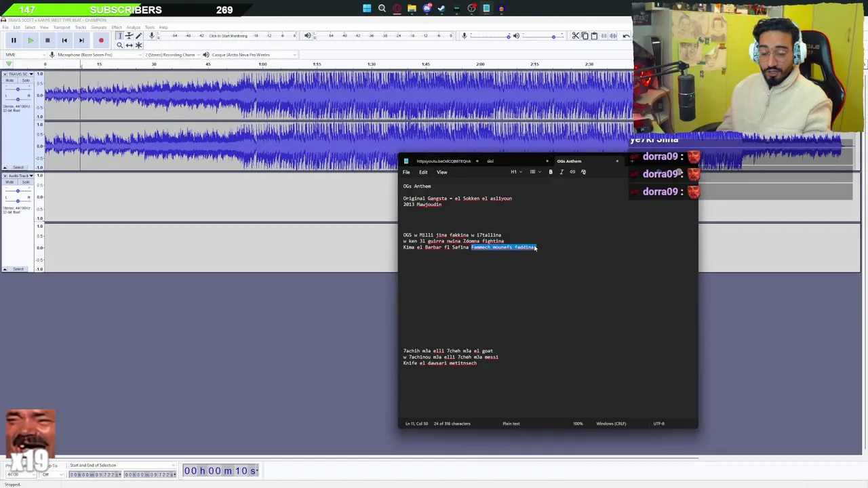This screenshot has height=488, width=868.
Task: Select the Draw pencil tool
Action: pyautogui.click(x=138, y=36)
